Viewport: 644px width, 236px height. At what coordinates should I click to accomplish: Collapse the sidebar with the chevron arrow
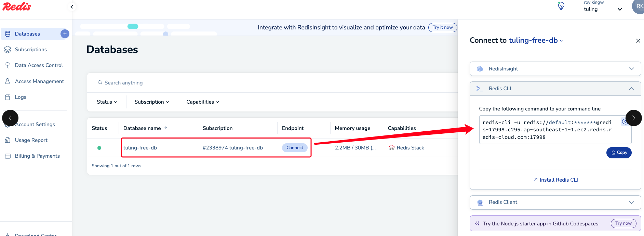pos(72,7)
